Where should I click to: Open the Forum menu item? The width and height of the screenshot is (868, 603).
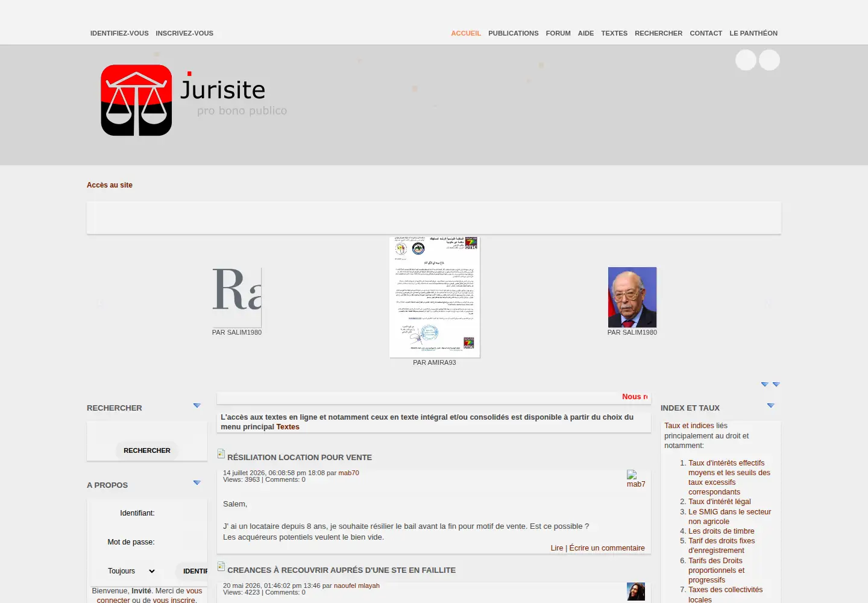coord(558,33)
